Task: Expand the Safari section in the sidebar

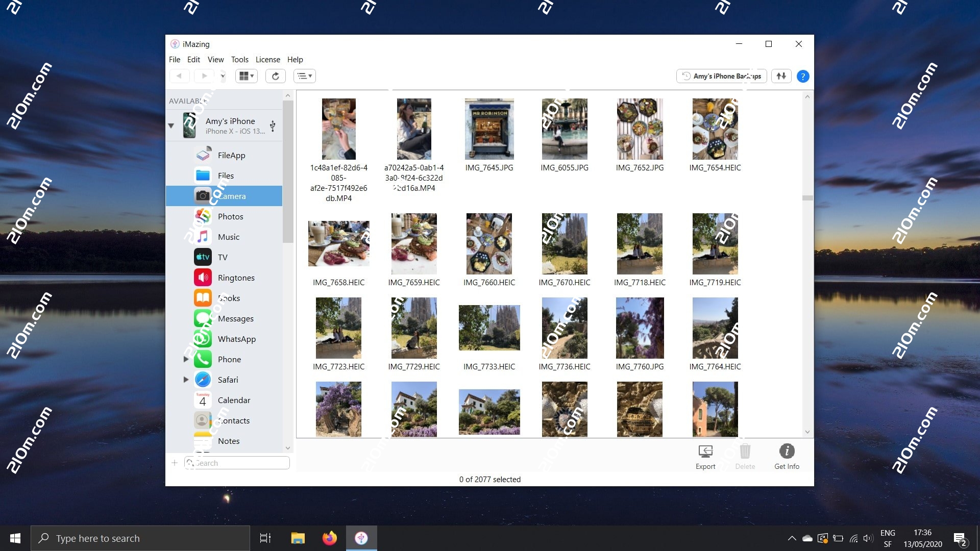Action: point(186,380)
